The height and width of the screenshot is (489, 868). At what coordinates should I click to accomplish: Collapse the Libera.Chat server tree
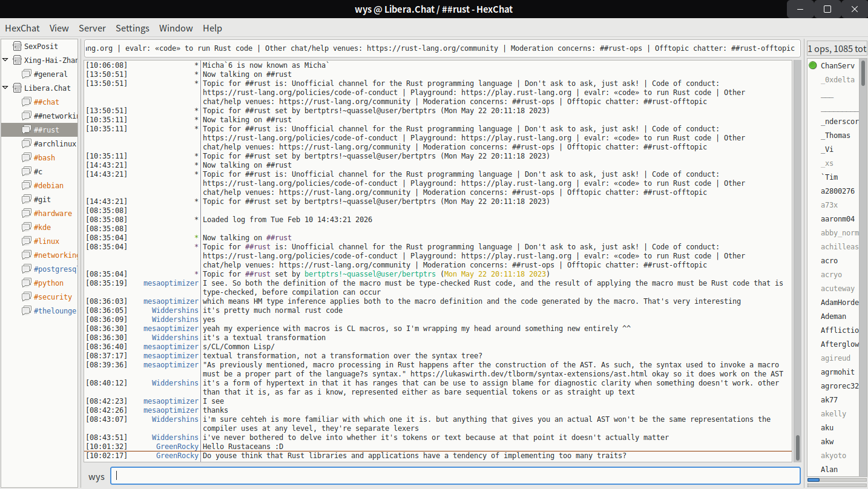point(5,88)
